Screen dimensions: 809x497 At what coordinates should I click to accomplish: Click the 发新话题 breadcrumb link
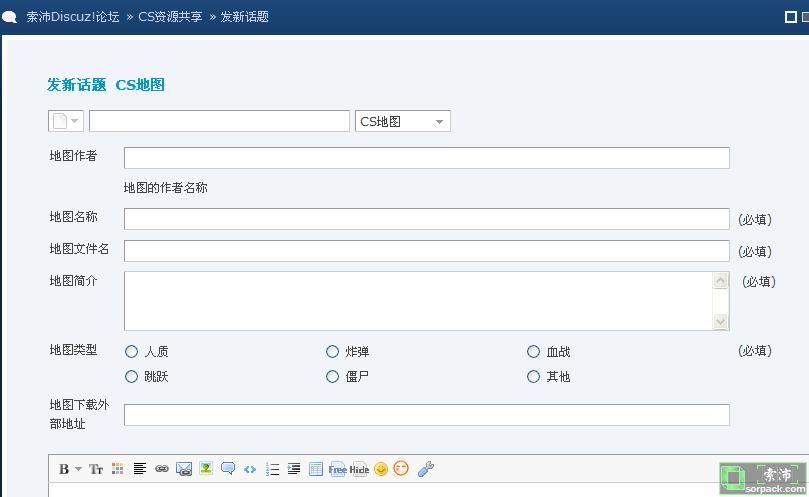point(245,17)
